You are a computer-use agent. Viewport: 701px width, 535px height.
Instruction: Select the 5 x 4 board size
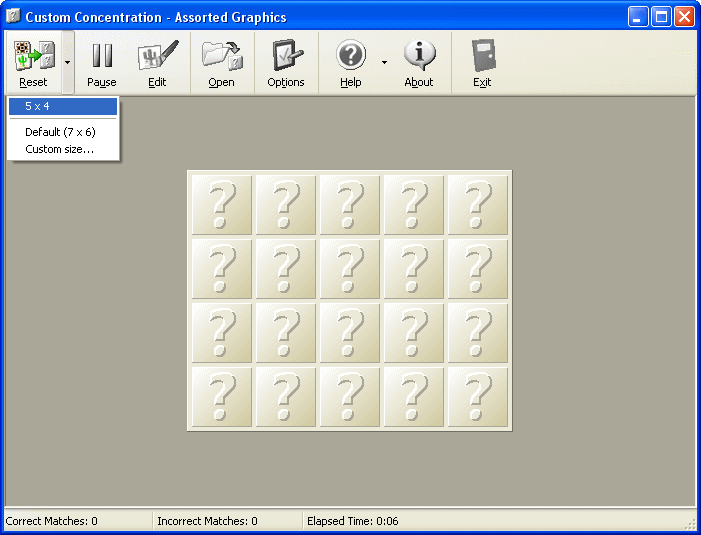tap(63, 106)
